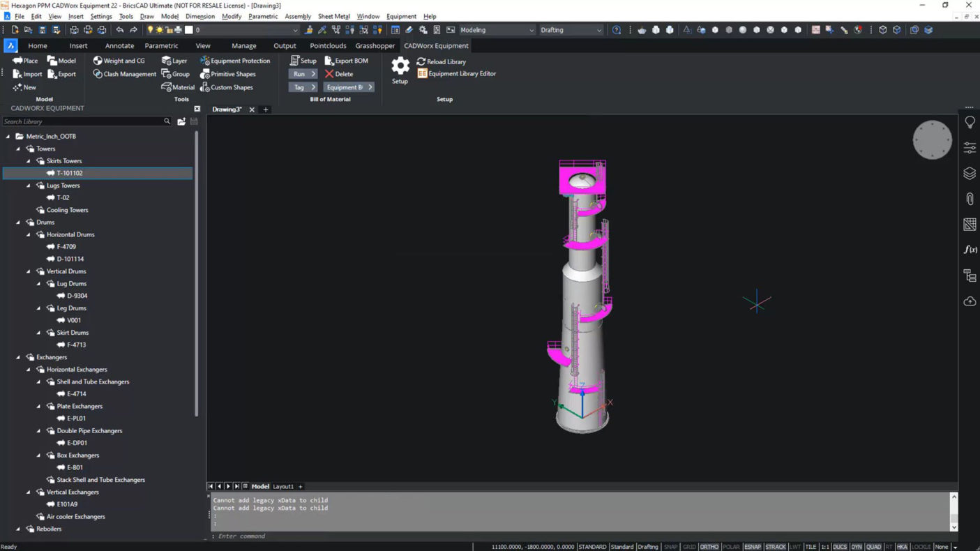Click the Search Library input field
Screen dimensions: 980x551
click(x=82, y=121)
